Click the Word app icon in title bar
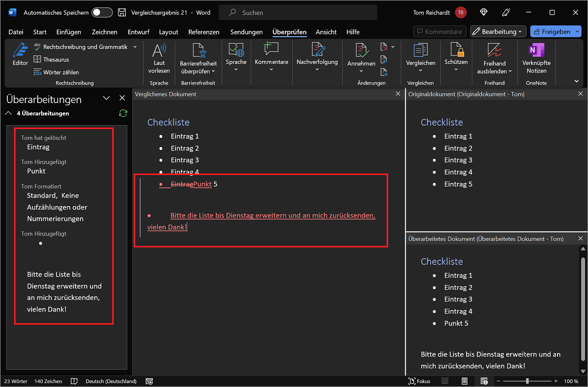 pos(12,13)
